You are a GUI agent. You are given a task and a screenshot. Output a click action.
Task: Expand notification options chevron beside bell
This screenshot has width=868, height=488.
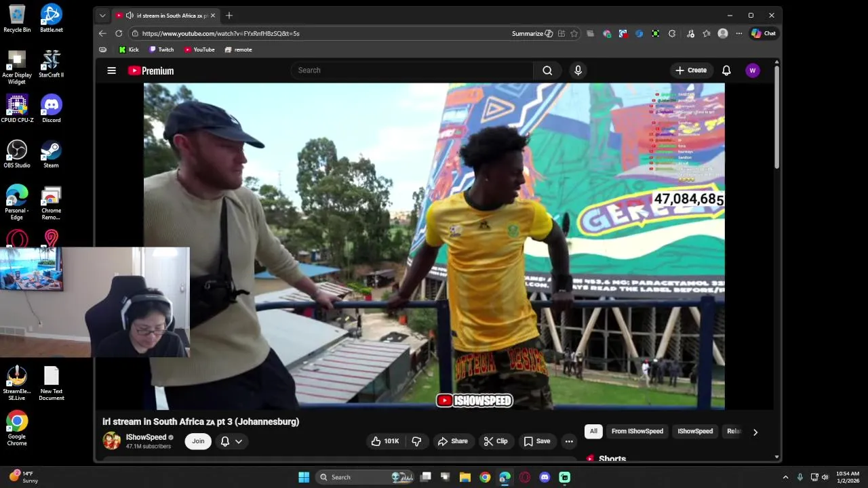click(239, 441)
